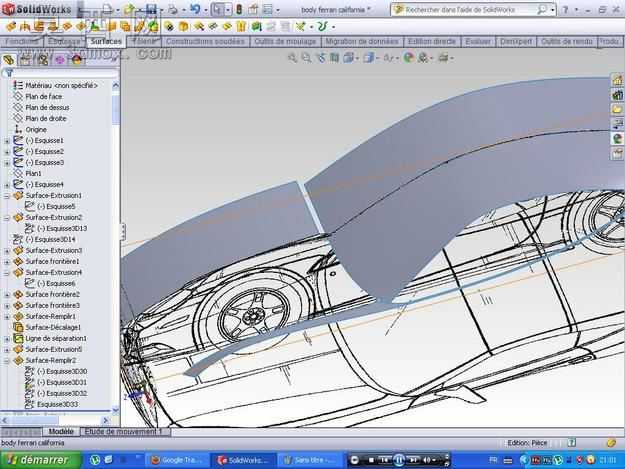Screen dimensions: 625x469
Task: Open the FeatureManager design tree tab icon
Action: pos(9,60)
